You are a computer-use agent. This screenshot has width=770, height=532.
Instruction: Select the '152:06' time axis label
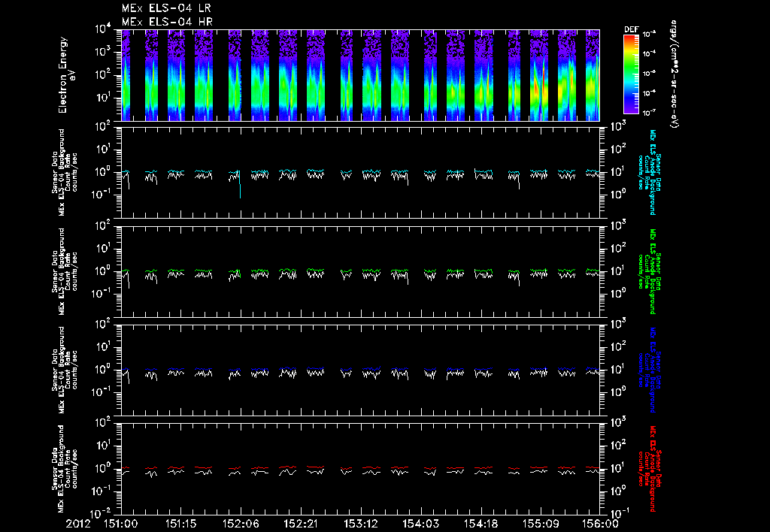[240, 524]
